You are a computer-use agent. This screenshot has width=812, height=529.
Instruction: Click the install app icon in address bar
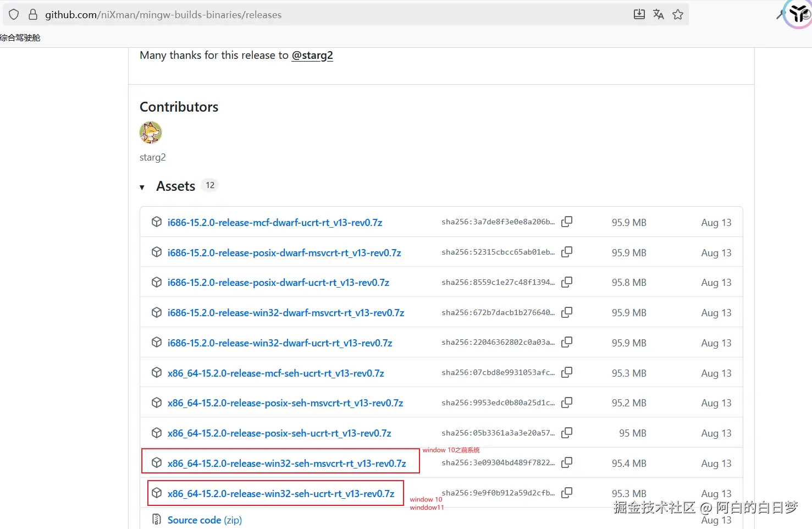coord(639,15)
